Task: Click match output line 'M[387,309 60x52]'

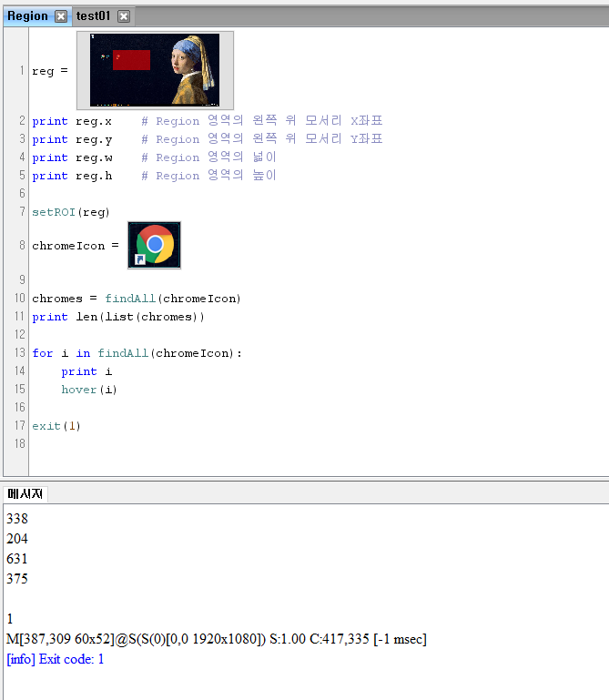Action: click(x=217, y=639)
